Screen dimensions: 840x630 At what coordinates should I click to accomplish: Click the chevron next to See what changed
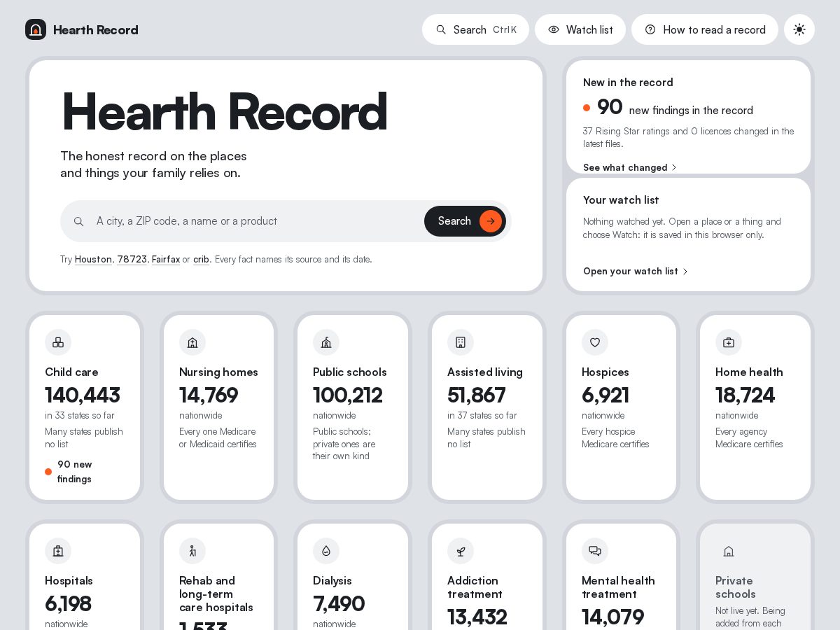point(674,167)
